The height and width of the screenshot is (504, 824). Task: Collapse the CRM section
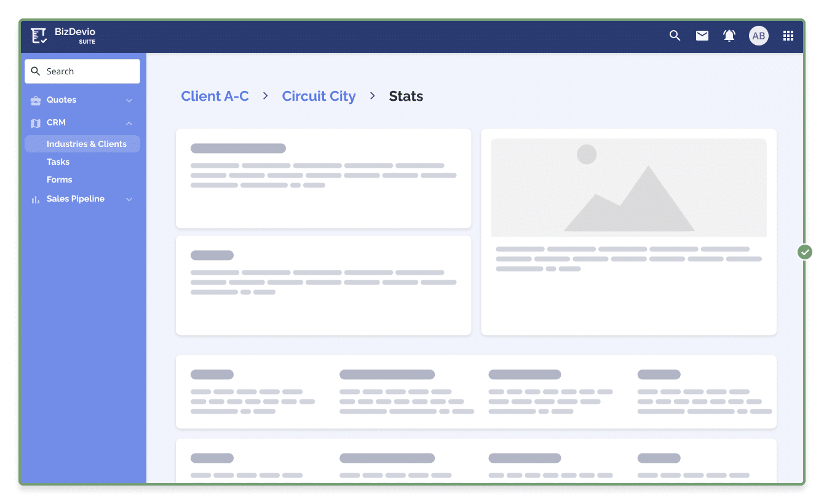pyautogui.click(x=129, y=123)
